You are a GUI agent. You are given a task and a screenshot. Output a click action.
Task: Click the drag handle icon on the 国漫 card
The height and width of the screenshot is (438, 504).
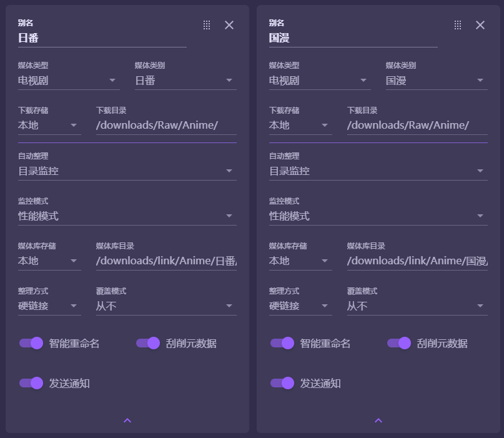pyautogui.click(x=457, y=25)
